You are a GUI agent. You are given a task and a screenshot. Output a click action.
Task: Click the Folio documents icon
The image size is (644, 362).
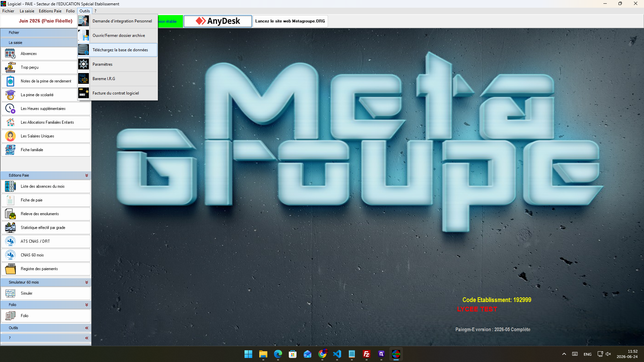point(10,316)
